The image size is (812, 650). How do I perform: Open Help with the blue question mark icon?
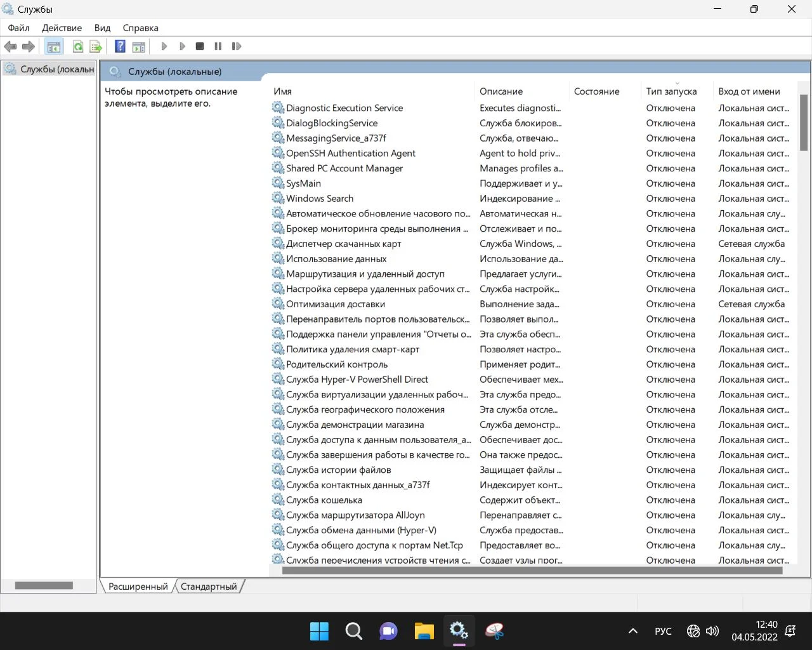pyautogui.click(x=120, y=46)
